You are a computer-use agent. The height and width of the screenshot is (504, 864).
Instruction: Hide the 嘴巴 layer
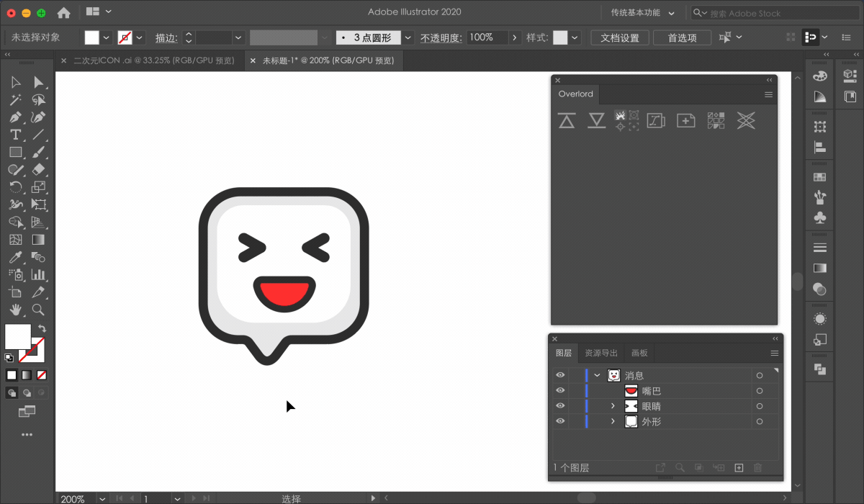tap(560, 390)
